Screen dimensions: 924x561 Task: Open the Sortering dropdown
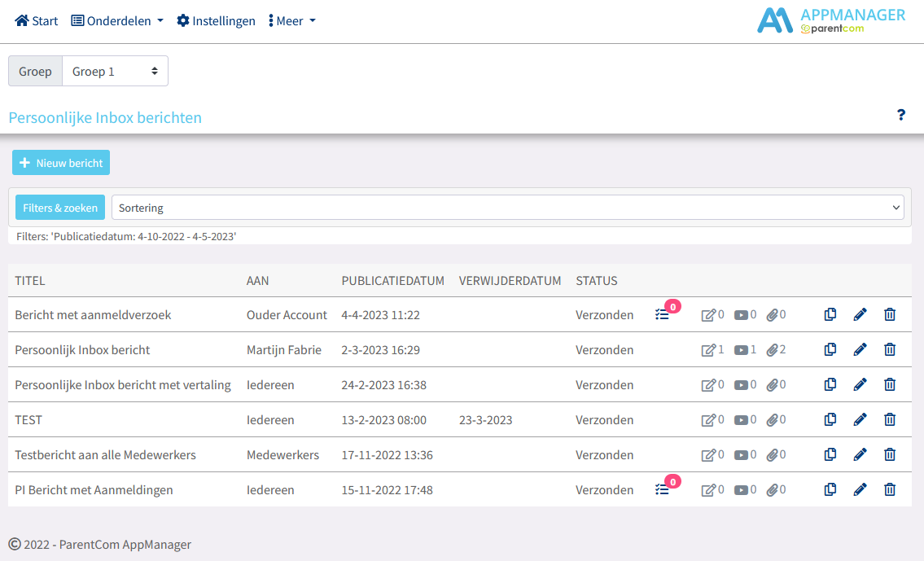508,208
